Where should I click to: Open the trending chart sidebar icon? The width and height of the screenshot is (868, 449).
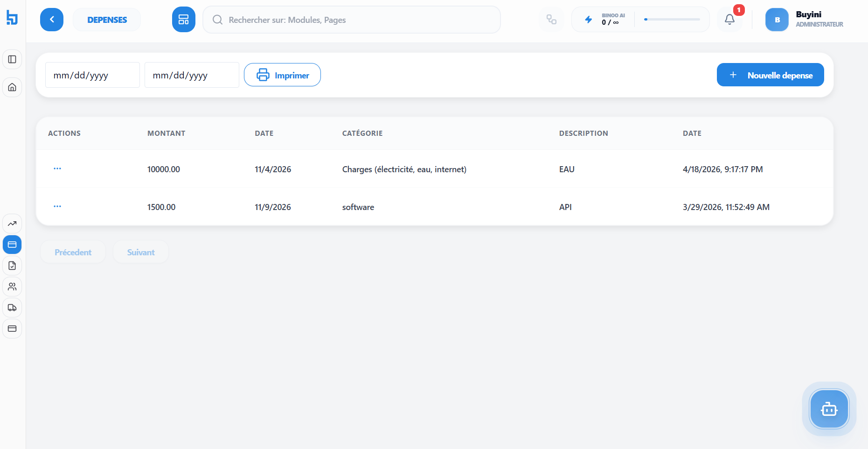tap(12, 224)
